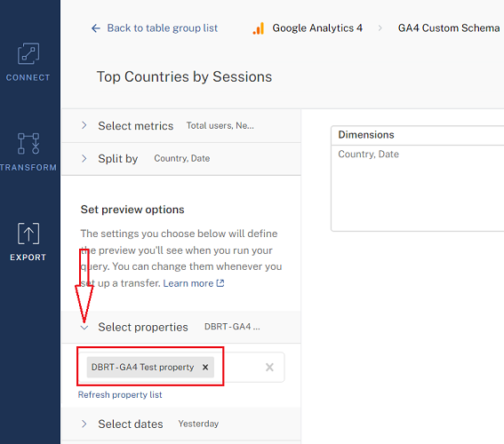The image size is (504, 444).
Task: Click the back arrow icon
Action: pyautogui.click(x=96, y=28)
